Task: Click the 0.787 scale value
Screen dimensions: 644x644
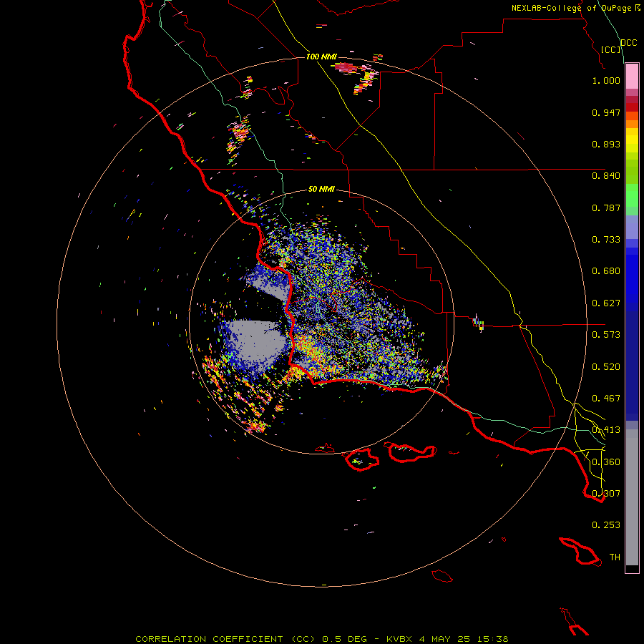Action: point(606,208)
